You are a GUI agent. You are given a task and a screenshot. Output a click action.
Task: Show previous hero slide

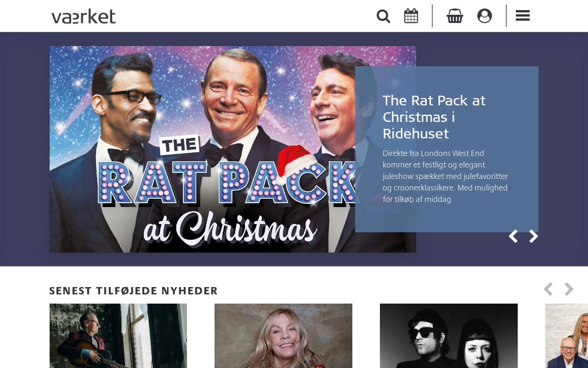tap(513, 236)
